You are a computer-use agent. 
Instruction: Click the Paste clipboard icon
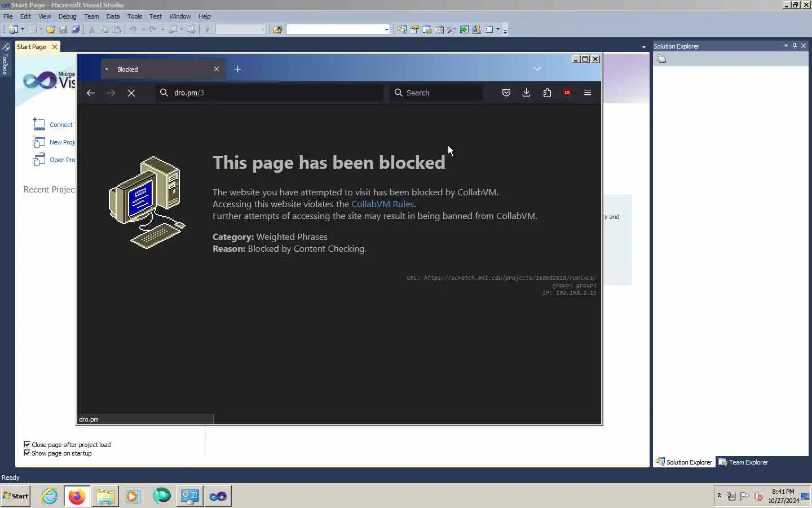click(117, 29)
